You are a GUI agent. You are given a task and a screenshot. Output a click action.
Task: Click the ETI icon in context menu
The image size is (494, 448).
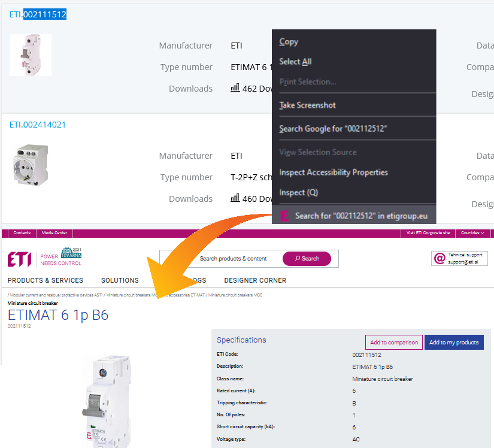[285, 216]
